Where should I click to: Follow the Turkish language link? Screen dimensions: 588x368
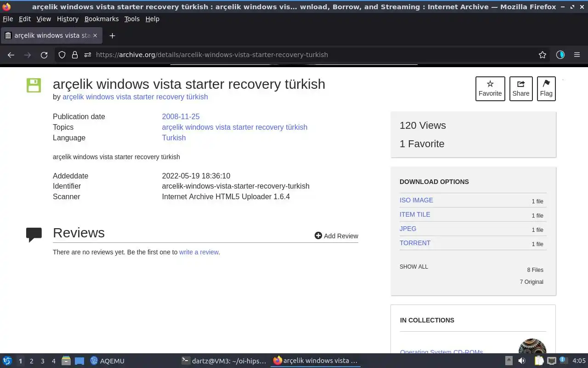[x=174, y=138]
